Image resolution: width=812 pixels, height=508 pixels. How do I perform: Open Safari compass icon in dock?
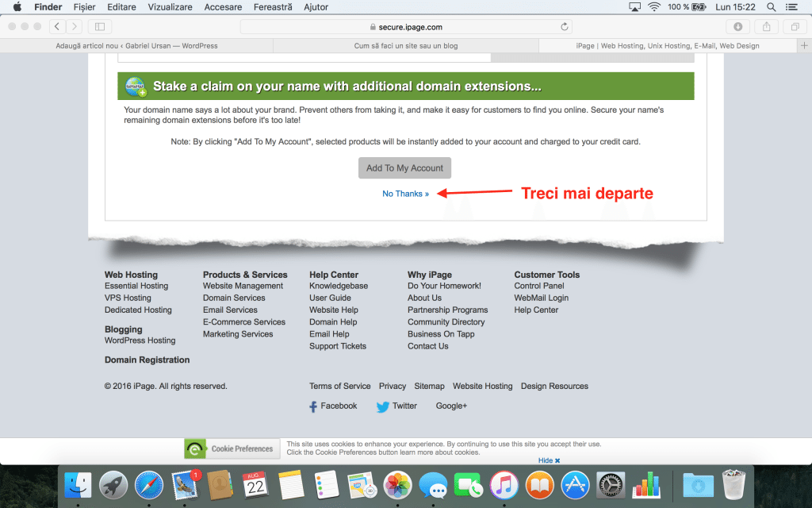(149, 486)
